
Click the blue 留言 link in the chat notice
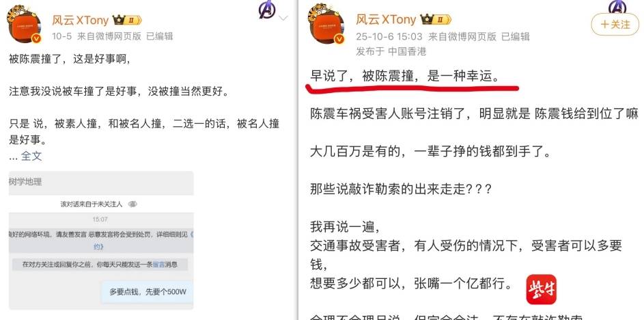159,265
